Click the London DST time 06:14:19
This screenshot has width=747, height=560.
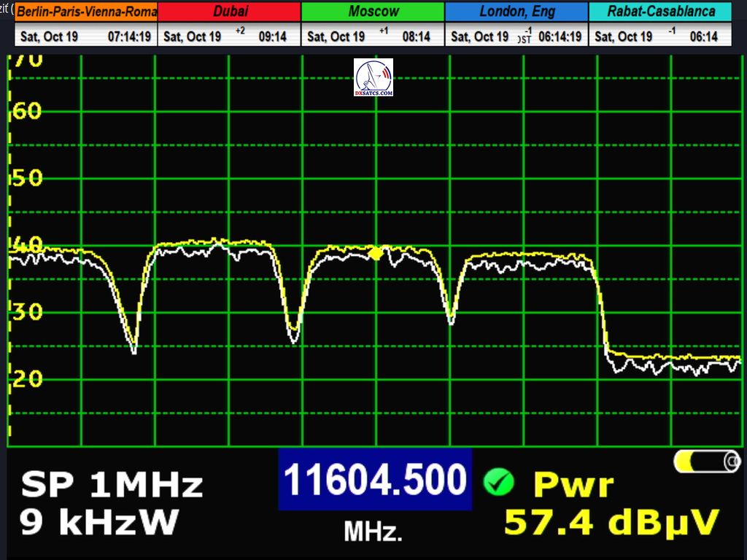point(560,36)
